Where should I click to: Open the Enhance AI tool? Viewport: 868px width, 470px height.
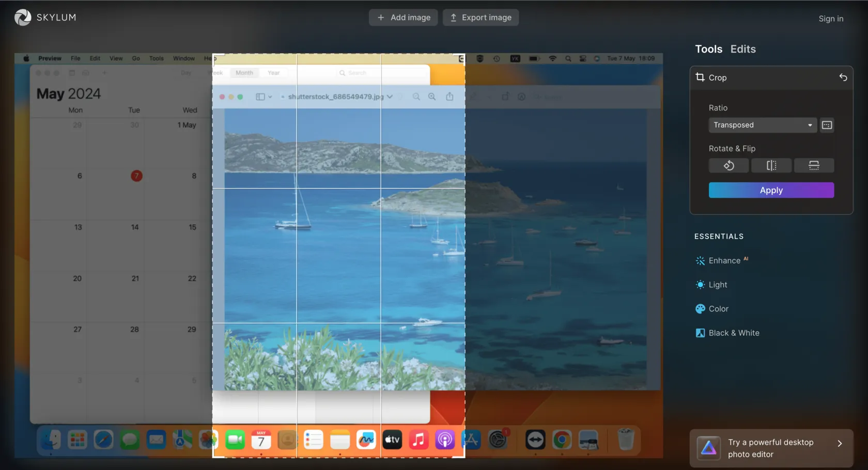[x=724, y=261]
